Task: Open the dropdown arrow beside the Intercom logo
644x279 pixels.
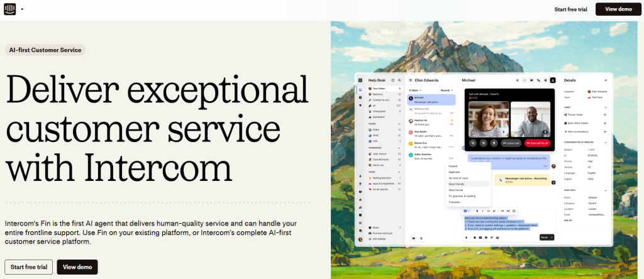Action: click(x=22, y=9)
